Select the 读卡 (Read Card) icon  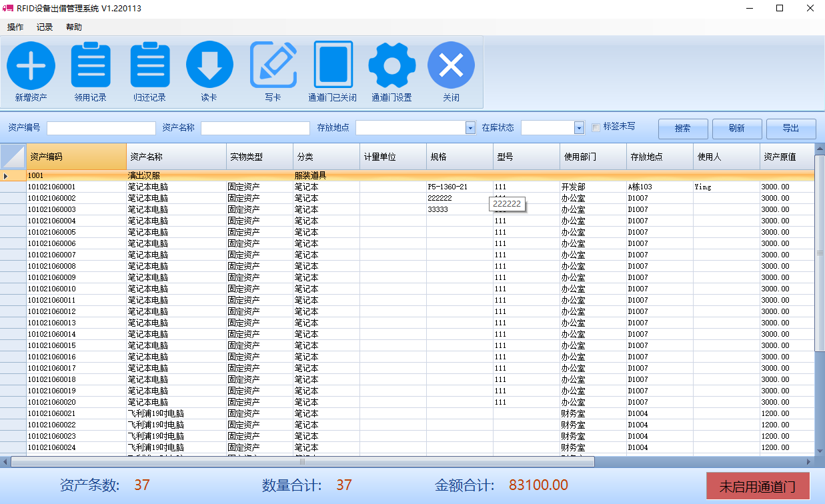tap(209, 65)
